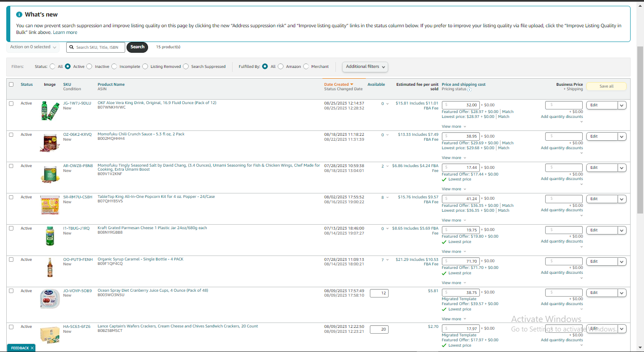The image size is (644, 352).
Task: Add quantity discounts for Organic Syrup Caramel
Action: point(562,272)
